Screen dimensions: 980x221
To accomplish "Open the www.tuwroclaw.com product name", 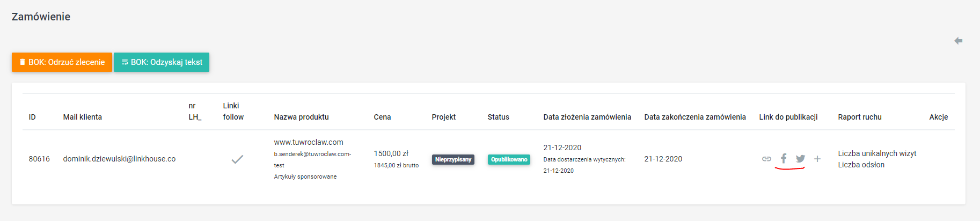I will 309,142.
